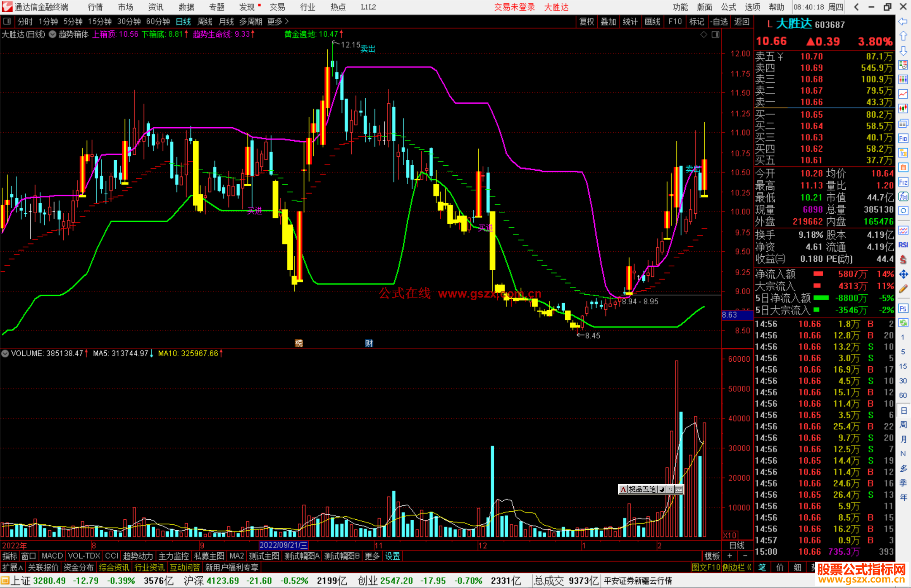Click the line trend chart sidebar icon
The height and width of the screenshot is (588, 911).
click(x=903, y=94)
